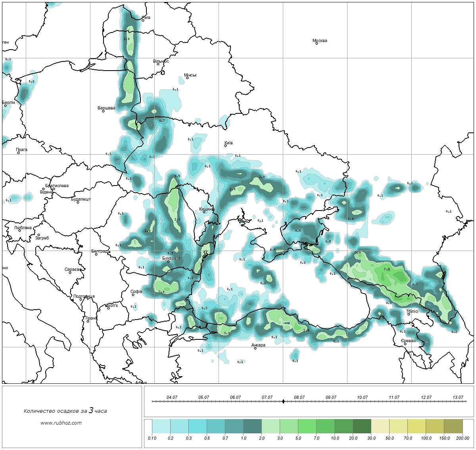The image size is (476, 450).
Task: Select 13.07 date on the timeline
Action: [x=458, y=397]
